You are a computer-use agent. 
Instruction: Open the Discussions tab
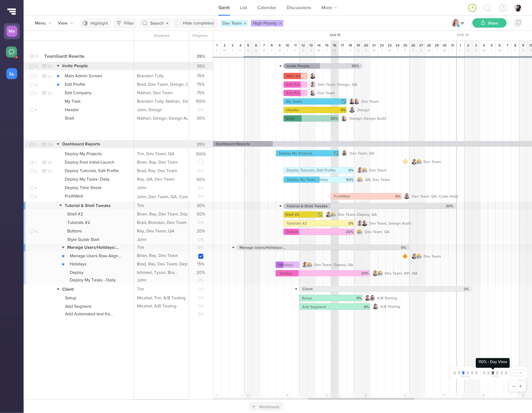299,8
